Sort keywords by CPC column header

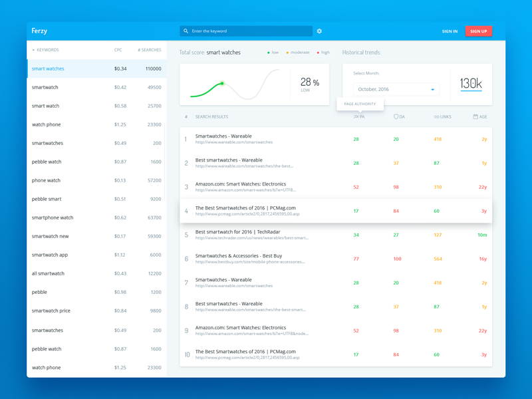[x=118, y=50]
